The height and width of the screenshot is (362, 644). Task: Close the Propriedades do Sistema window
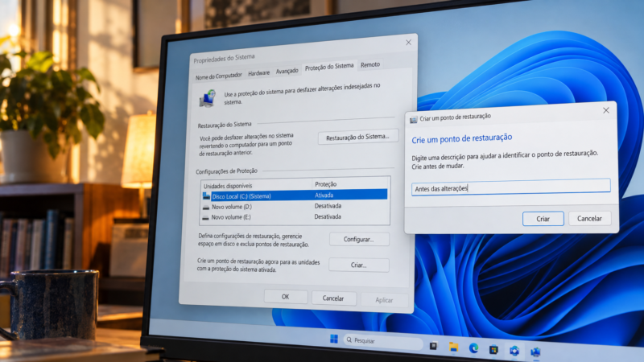408,43
